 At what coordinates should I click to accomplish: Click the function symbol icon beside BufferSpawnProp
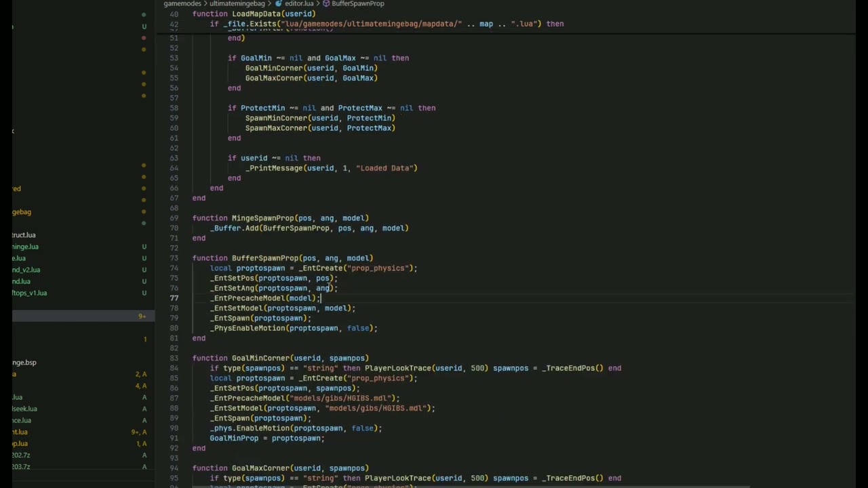[x=326, y=3]
